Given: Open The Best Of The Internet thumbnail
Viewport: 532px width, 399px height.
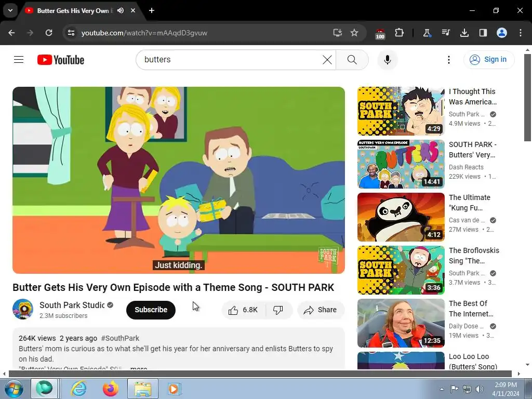Looking at the screenshot, I should click(401, 323).
